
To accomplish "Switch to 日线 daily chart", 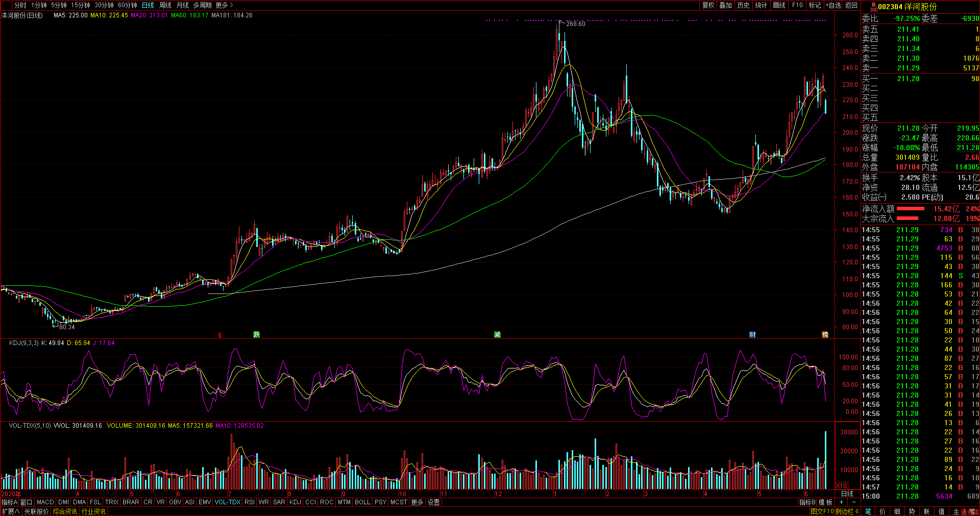I will pyautogui.click(x=148, y=5).
